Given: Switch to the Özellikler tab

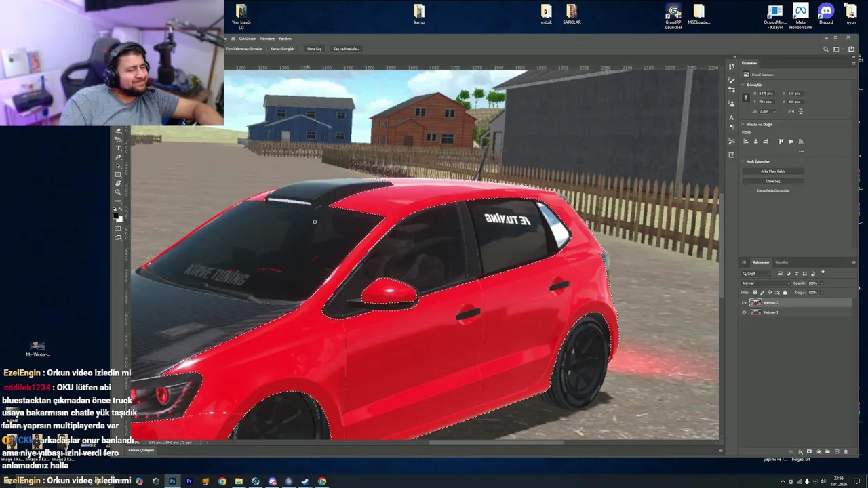Looking at the screenshot, I should 749,63.
